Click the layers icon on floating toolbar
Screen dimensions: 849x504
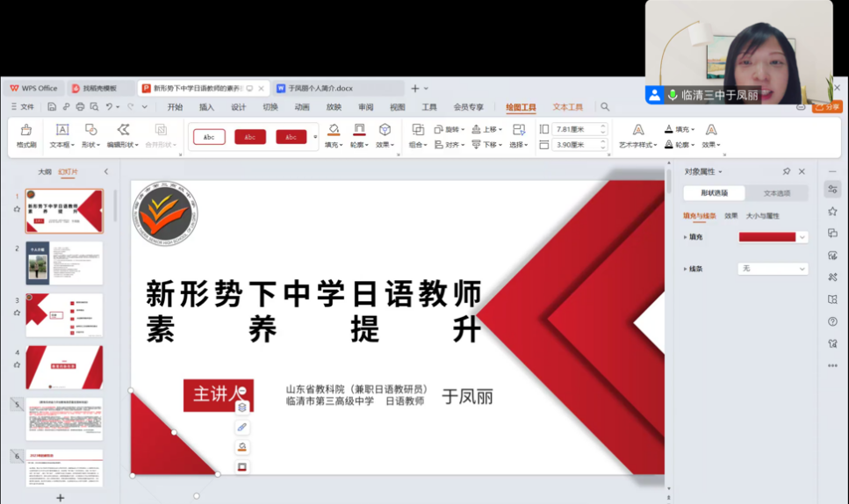click(x=242, y=407)
